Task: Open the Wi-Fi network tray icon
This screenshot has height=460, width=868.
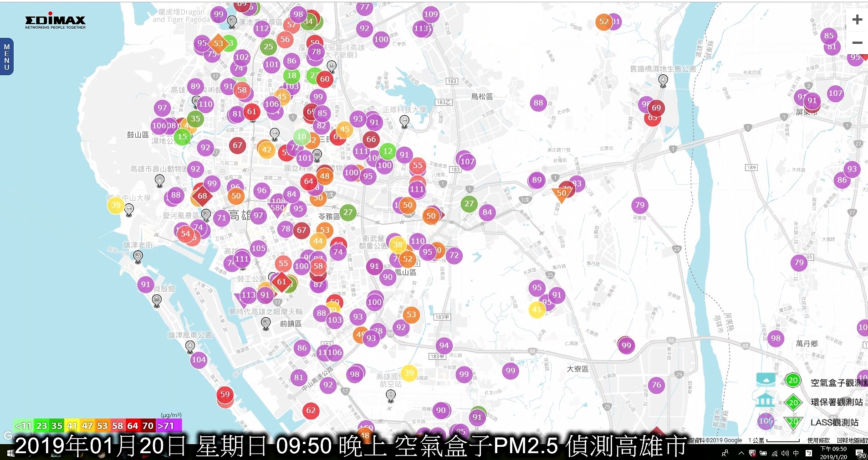Action: (774, 453)
